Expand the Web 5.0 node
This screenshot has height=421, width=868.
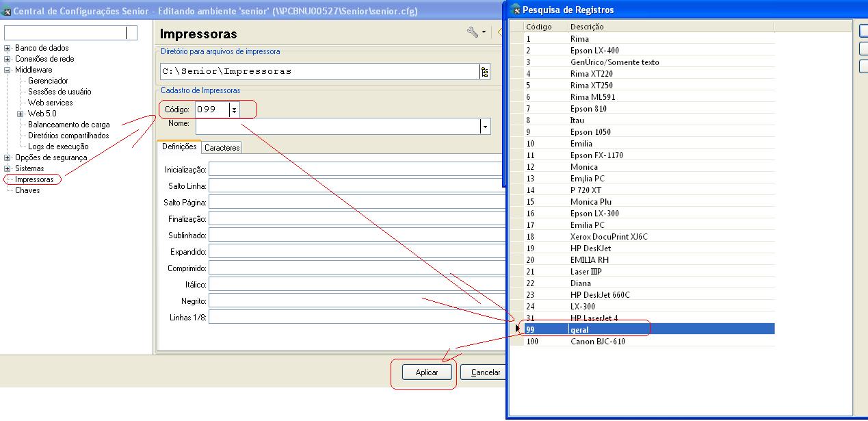click(21, 114)
